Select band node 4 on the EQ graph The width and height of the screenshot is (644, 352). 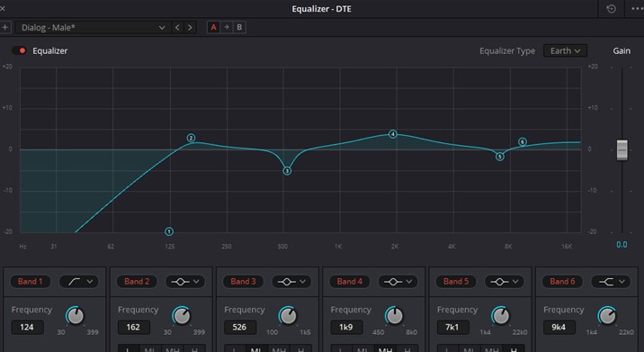393,133
